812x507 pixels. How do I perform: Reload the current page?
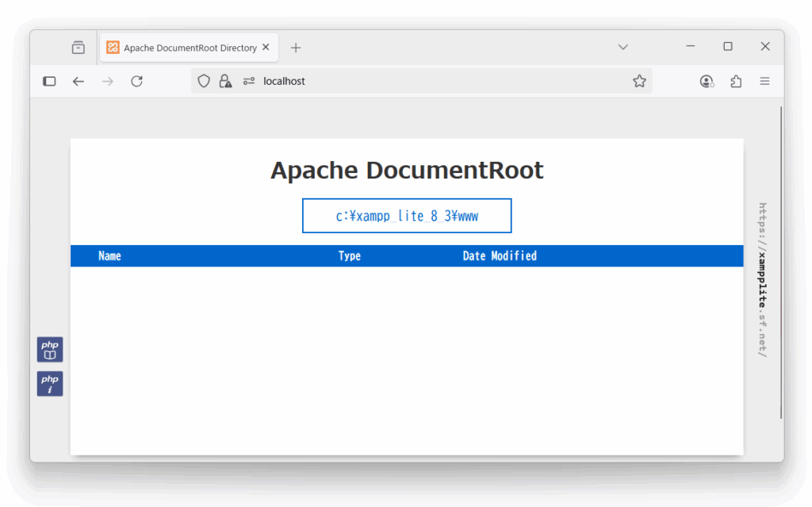136,82
